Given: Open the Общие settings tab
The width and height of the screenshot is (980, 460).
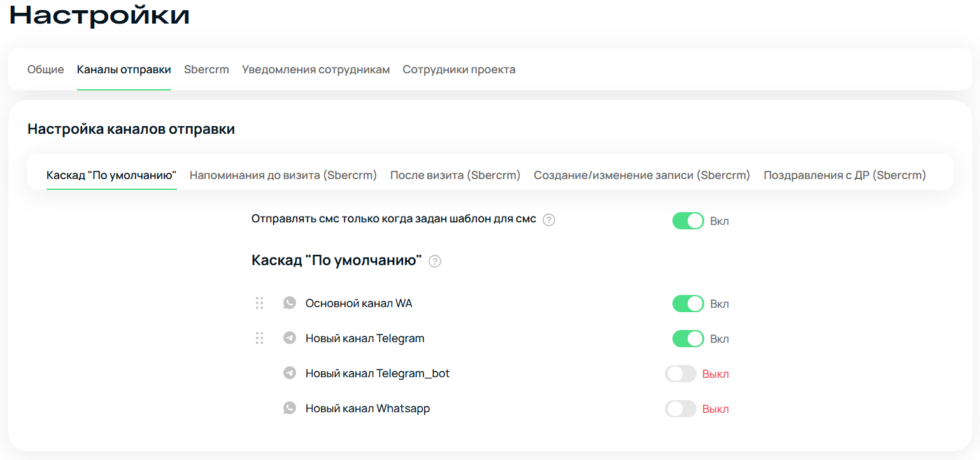Looking at the screenshot, I should point(45,69).
